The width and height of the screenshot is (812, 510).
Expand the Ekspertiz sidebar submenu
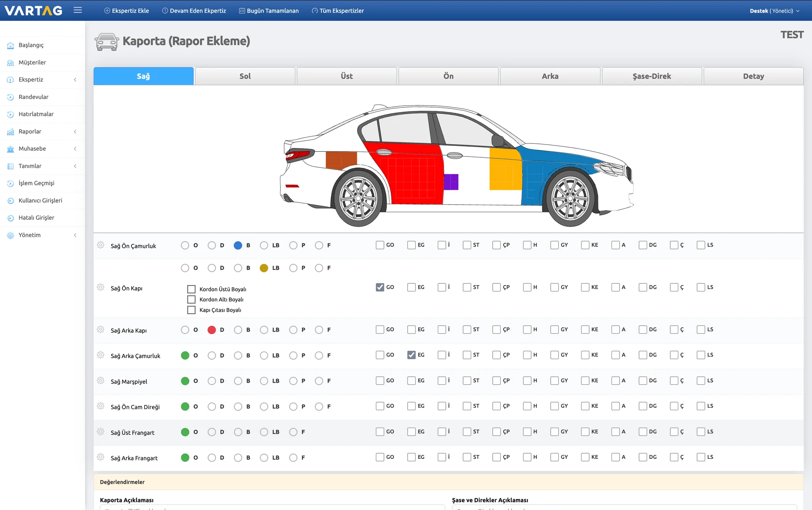point(75,80)
